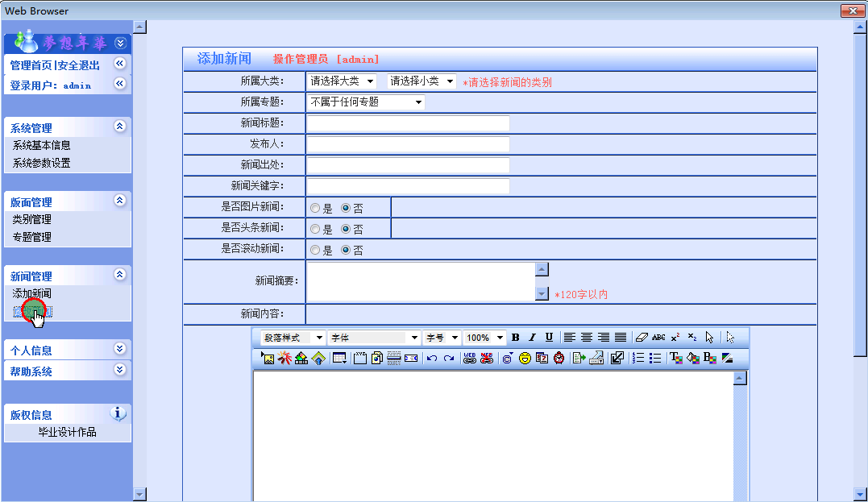Select 否 for 是否滚动新闻
This screenshot has width=868, height=502.
(x=346, y=250)
